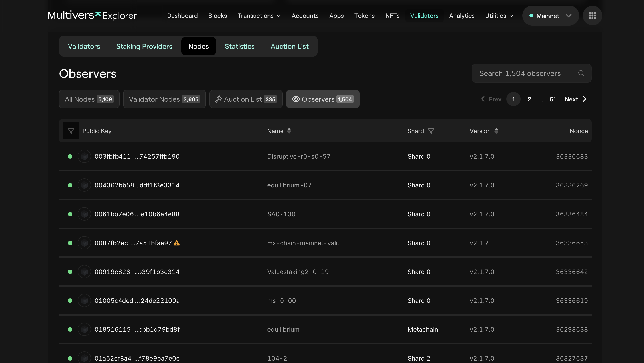Image resolution: width=644 pixels, height=363 pixels.
Task: Sort by Version column arrows
Action: coord(496,131)
